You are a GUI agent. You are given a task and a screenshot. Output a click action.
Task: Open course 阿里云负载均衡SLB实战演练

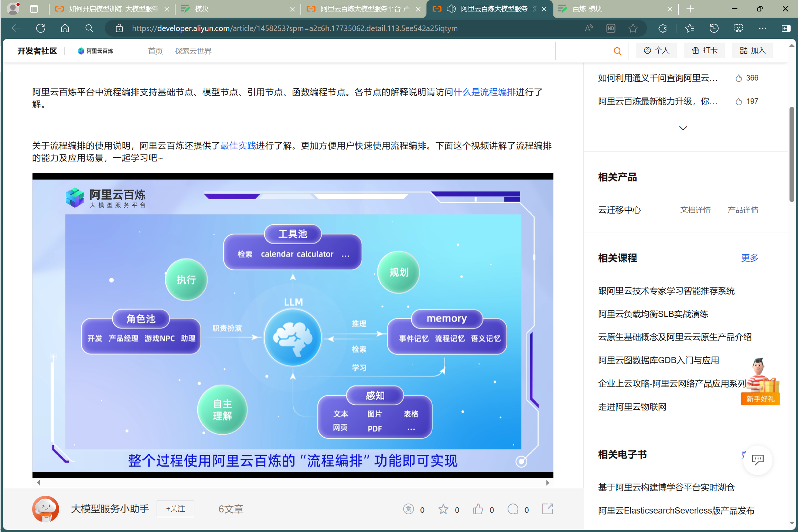[653, 314]
